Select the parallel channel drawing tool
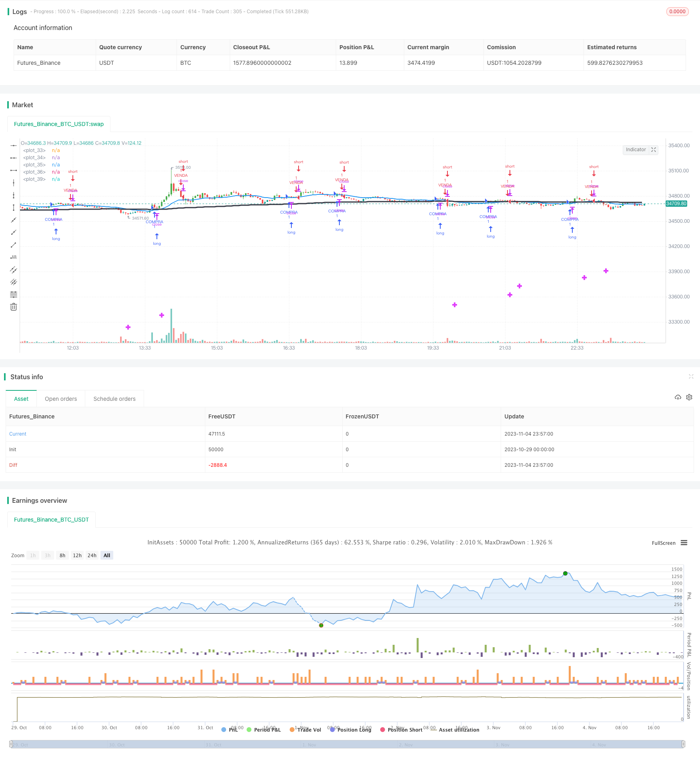The image size is (700, 760). 14,270
